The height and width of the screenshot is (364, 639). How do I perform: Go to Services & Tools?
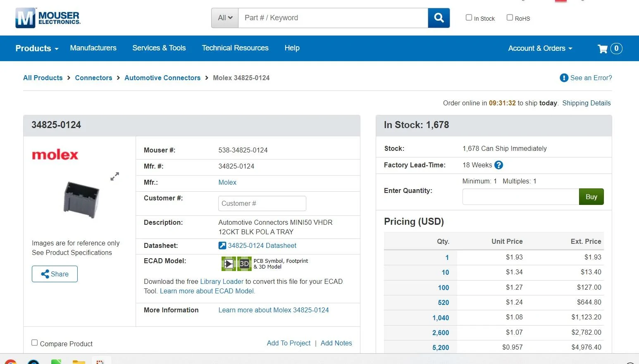(x=159, y=48)
